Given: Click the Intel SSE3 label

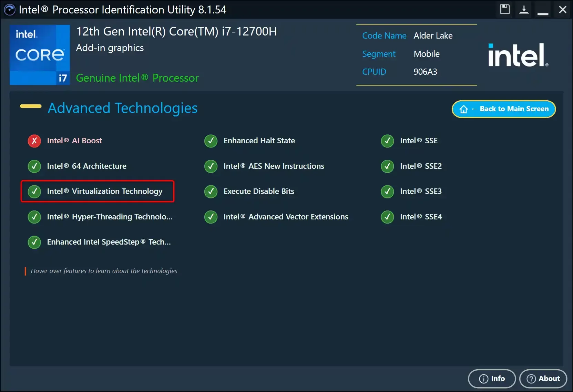Looking at the screenshot, I should point(421,191).
